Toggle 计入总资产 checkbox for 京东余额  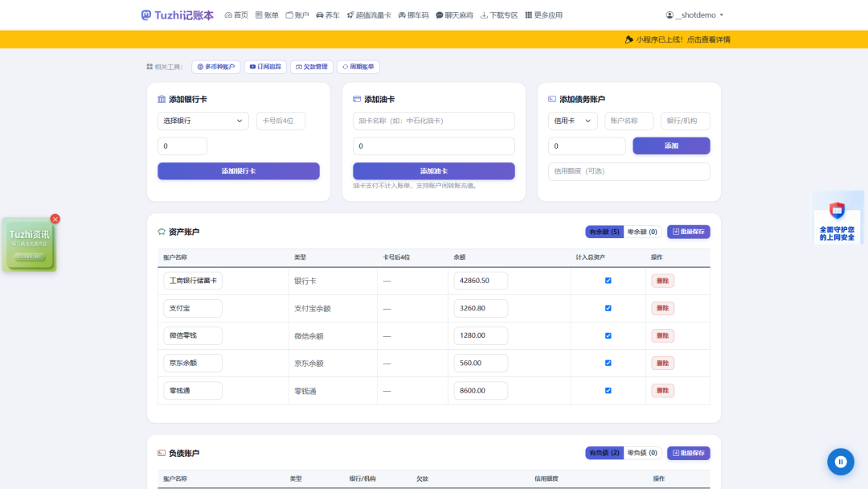tap(608, 363)
